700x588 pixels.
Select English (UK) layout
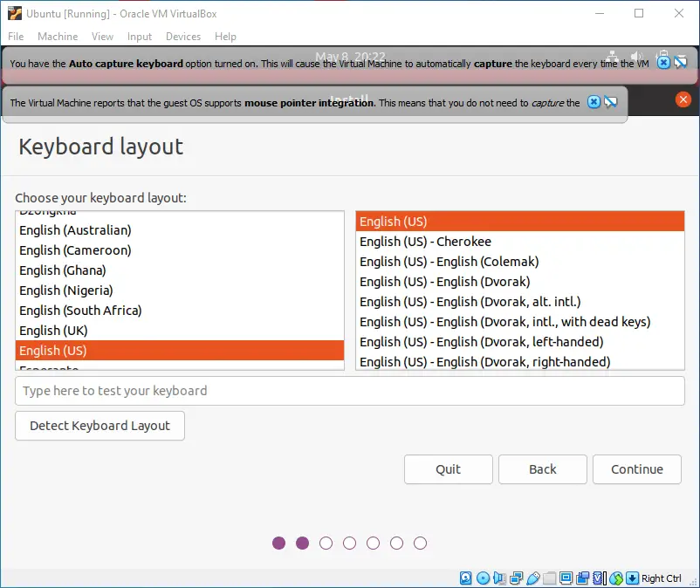(x=180, y=331)
